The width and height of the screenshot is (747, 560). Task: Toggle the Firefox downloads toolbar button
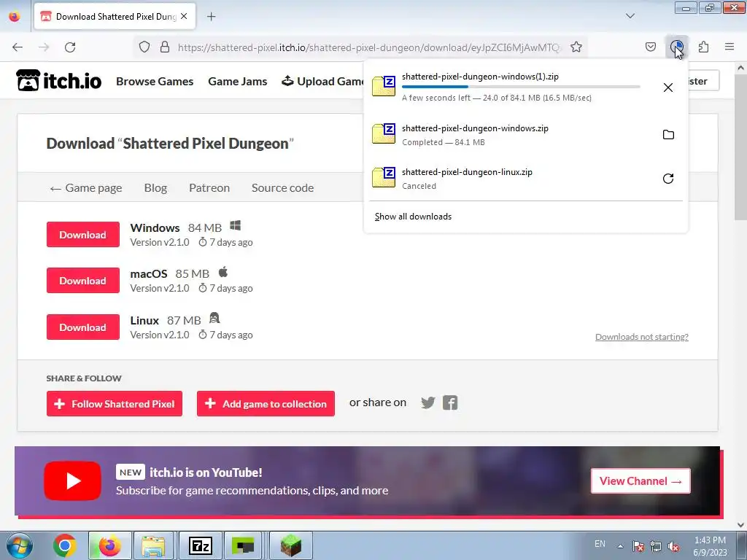(676, 47)
